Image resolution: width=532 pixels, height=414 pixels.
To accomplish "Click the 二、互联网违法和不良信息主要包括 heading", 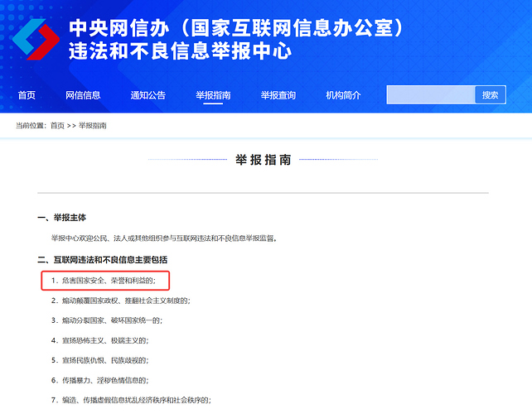I will 103,260.
